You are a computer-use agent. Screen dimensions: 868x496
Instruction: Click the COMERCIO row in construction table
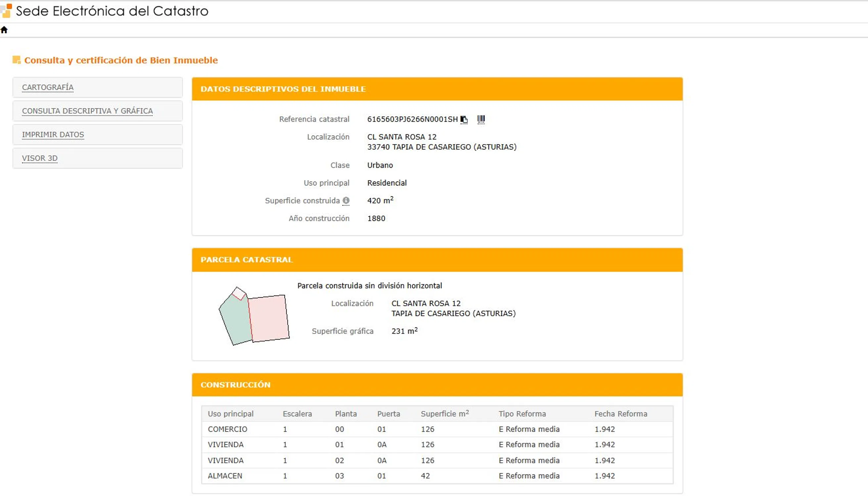click(x=227, y=429)
